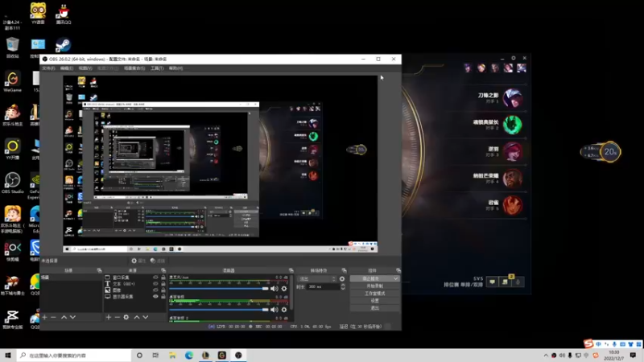Toggle visibility of image source
The image size is (644, 362).
[x=155, y=290]
